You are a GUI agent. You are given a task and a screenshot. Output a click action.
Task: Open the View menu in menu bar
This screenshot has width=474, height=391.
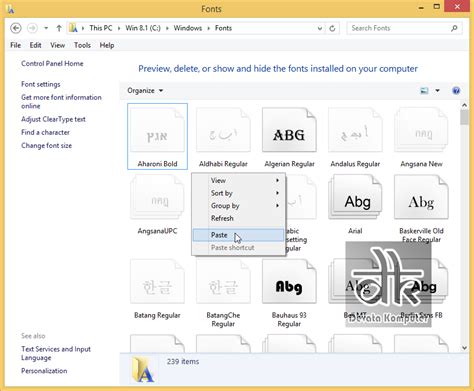pos(57,45)
